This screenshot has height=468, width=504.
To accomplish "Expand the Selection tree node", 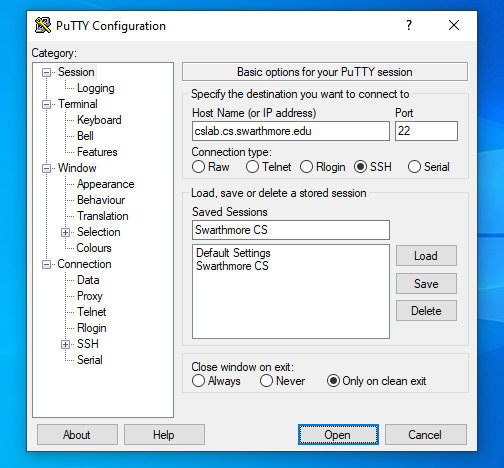I will pyautogui.click(x=65, y=232).
